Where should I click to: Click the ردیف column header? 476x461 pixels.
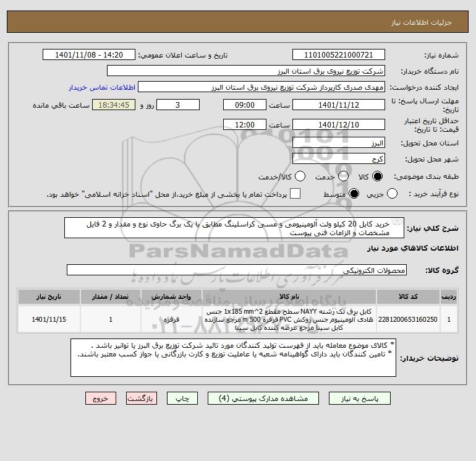449,296
